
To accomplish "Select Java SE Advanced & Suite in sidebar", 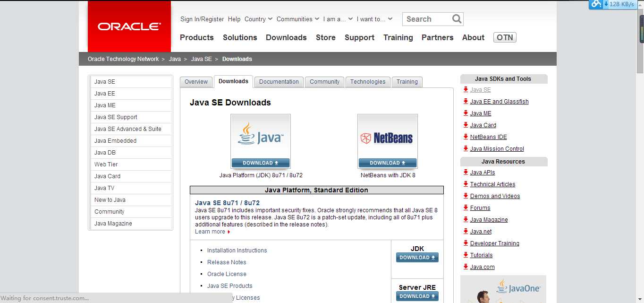I will (131, 129).
